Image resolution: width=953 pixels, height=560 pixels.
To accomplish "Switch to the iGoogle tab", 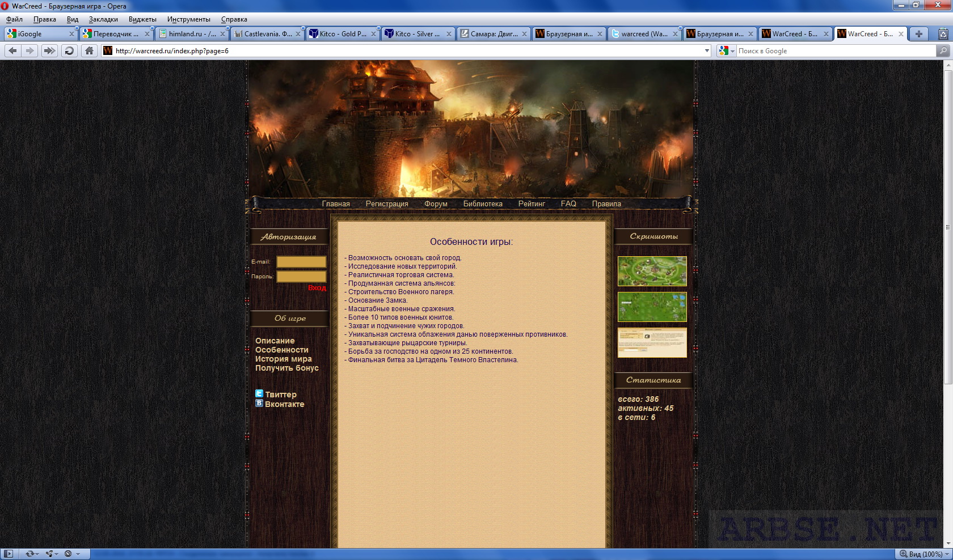I will (x=41, y=34).
